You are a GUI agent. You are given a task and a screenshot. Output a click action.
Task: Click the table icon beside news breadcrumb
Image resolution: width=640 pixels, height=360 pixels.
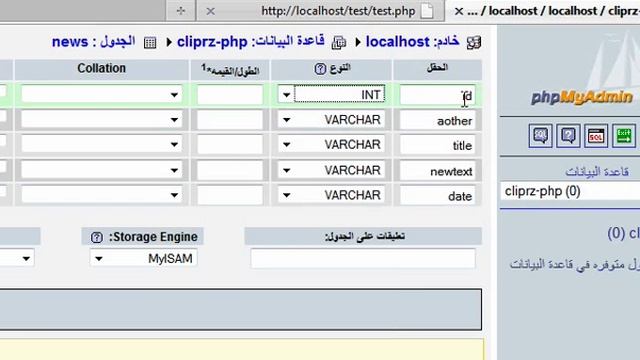(150, 42)
